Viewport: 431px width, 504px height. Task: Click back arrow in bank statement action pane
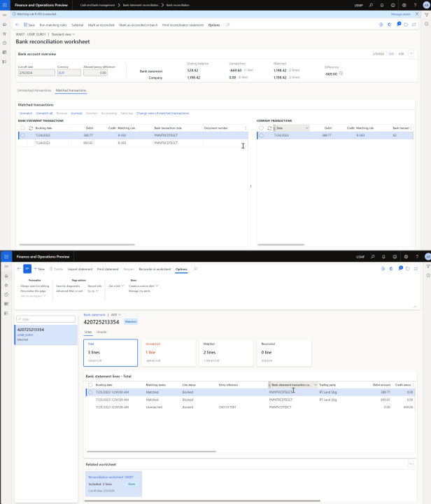click(19, 269)
